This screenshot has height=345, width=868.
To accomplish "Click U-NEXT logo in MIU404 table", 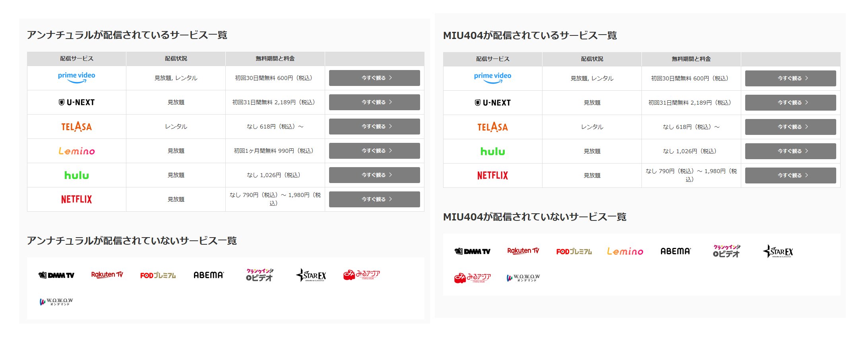I will (x=493, y=103).
